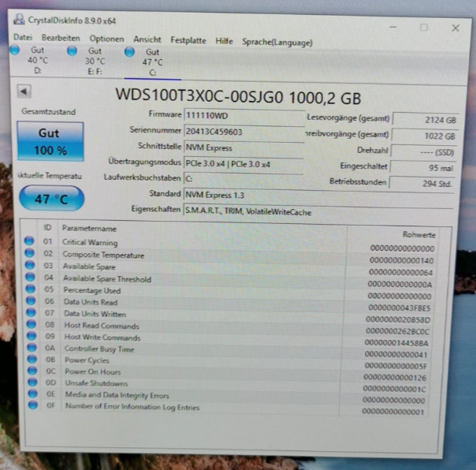Click the Seriennummer field

(244, 132)
